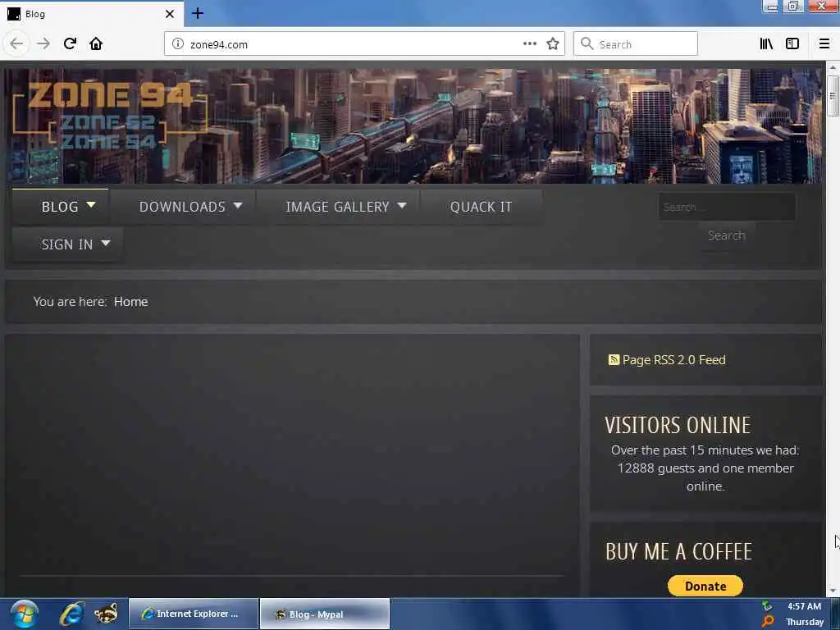This screenshot has height=630, width=840.
Task: Open the browser hamburger menu
Action: (824, 44)
